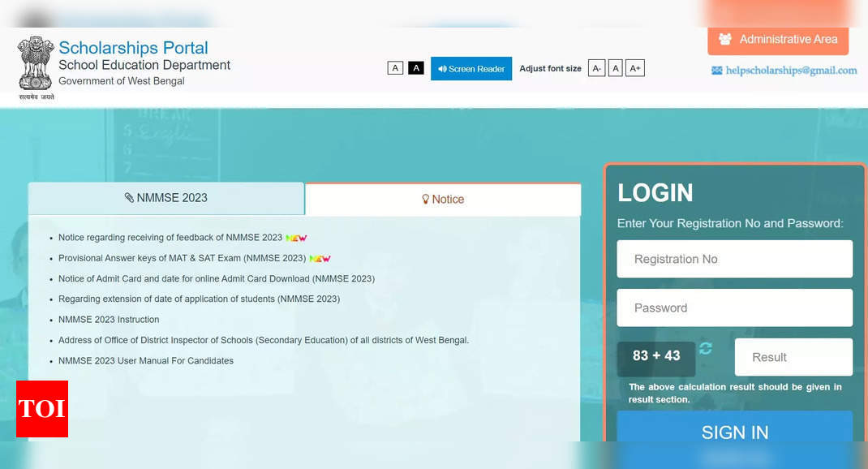
Task: Reset font size with A button
Action: click(x=616, y=68)
